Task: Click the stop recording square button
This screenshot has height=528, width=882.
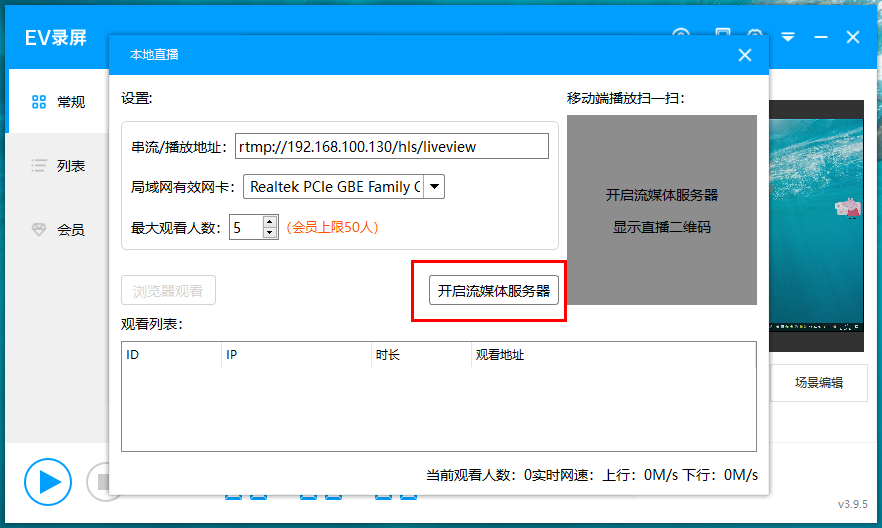Action: tap(100, 482)
